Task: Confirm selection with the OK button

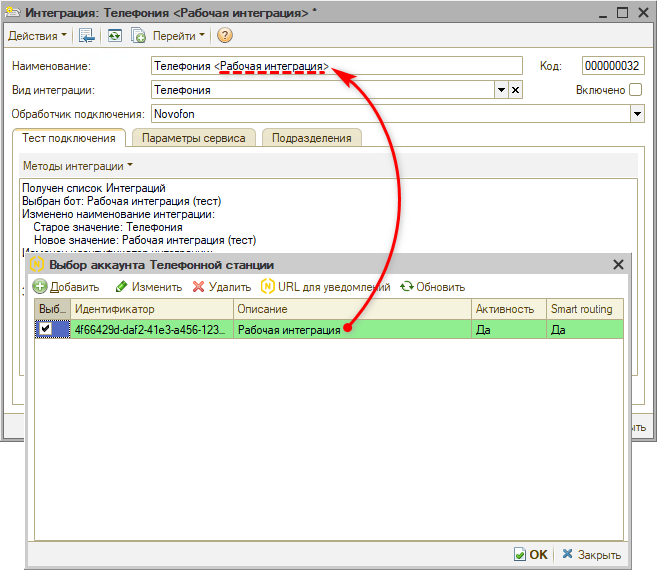Action: click(531, 555)
